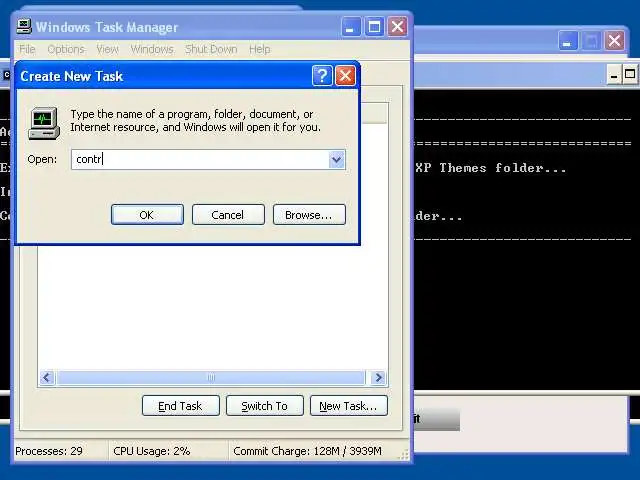
Task: Close the blue window behind Task Manager
Action: point(614,41)
